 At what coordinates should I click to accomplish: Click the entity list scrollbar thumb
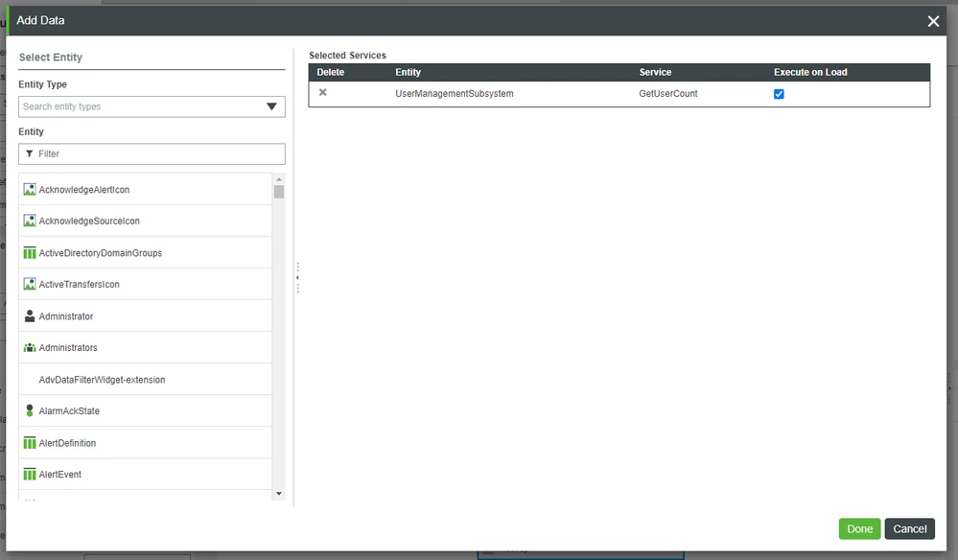point(279,192)
